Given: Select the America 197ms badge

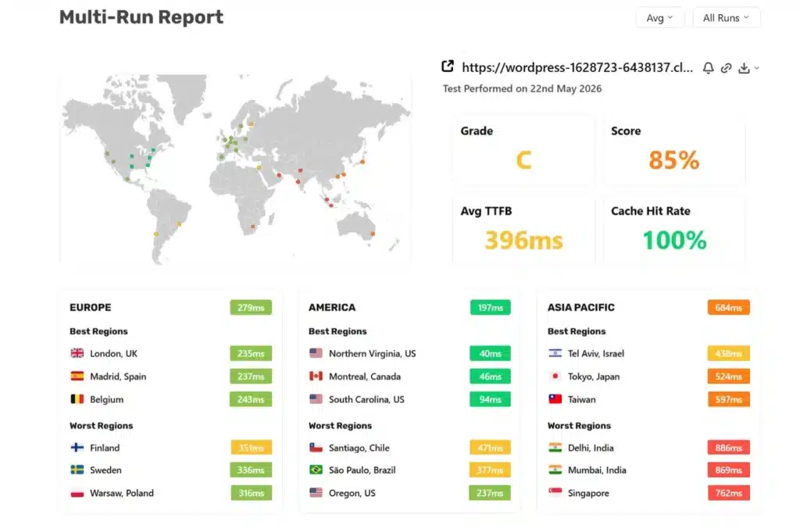Looking at the screenshot, I should [491, 308].
